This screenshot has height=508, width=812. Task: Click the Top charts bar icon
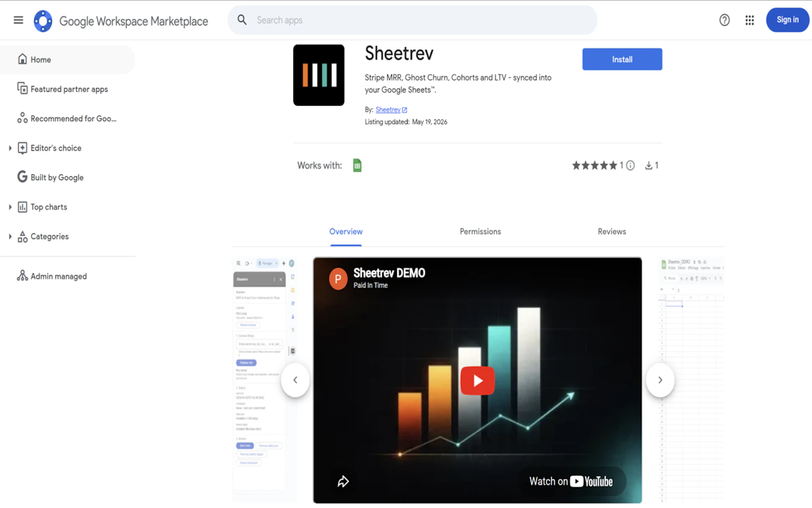point(22,207)
